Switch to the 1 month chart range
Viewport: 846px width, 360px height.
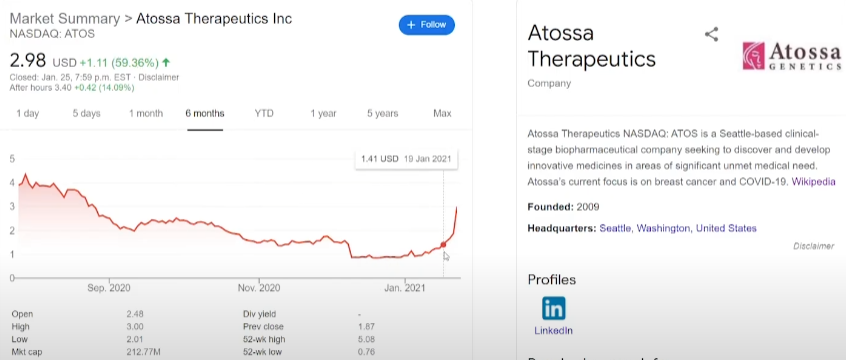[x=146, y=113]
